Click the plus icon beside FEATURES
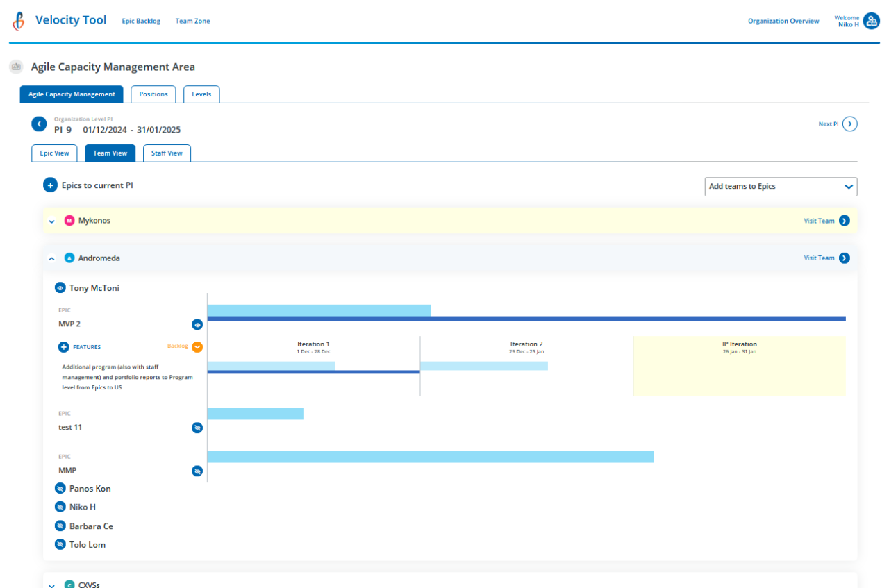 click(63, 346)
